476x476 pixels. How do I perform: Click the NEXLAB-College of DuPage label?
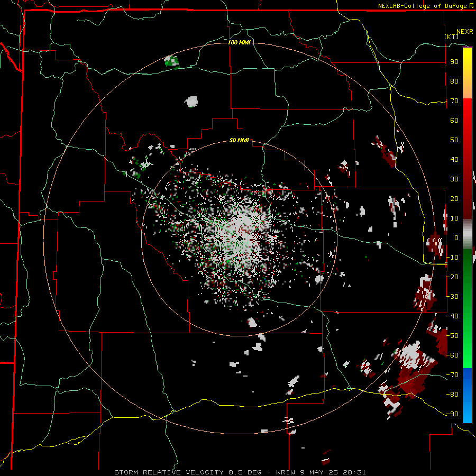(x=425, y=6)
